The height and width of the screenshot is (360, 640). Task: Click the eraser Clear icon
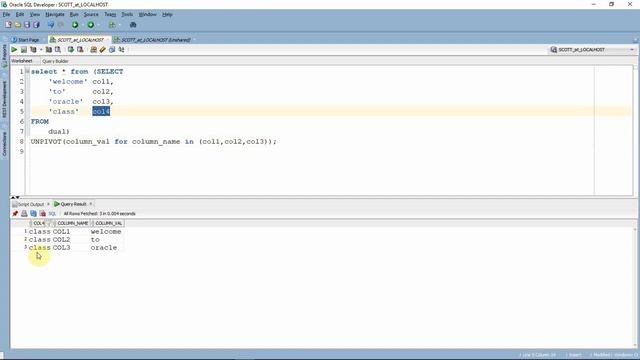tap(102, 50)
